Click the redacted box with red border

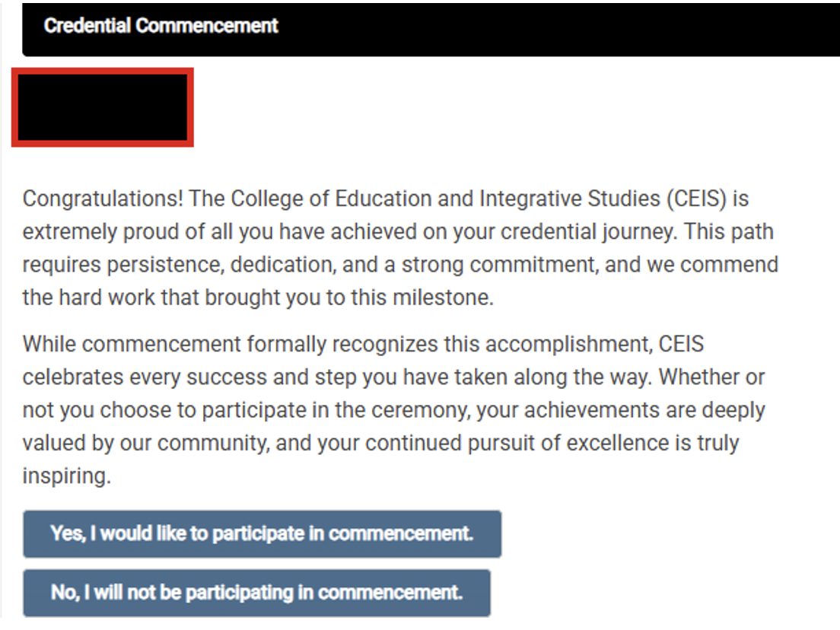tap(103, 107)
